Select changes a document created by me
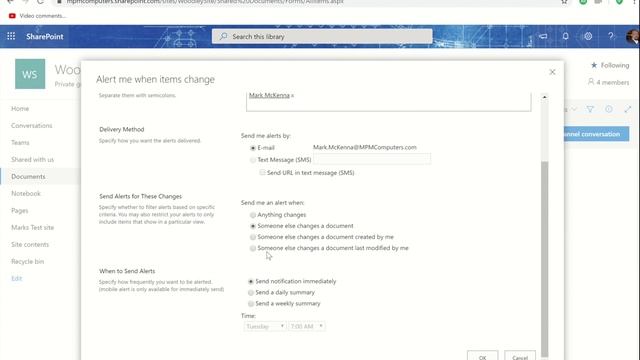640x360 pixels. tap(253, 237)
